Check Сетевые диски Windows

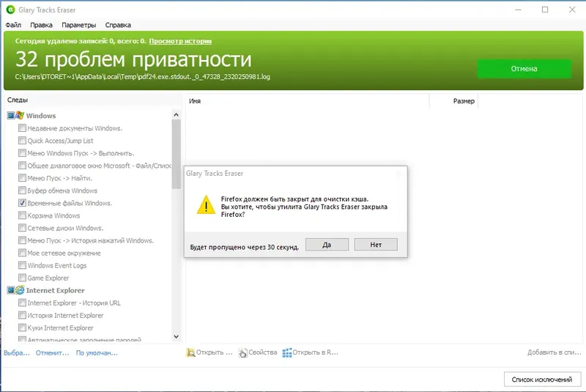click(x=22, y=228)
